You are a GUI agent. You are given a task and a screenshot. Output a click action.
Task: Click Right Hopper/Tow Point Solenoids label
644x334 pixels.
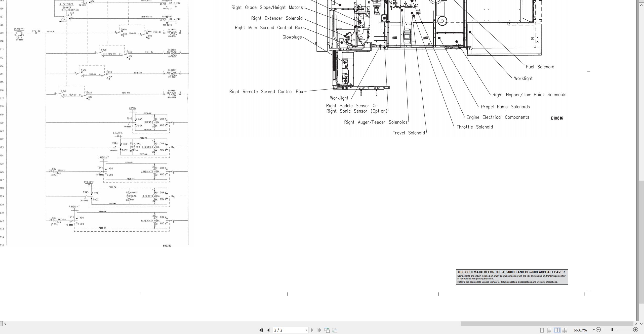(529, 95)
